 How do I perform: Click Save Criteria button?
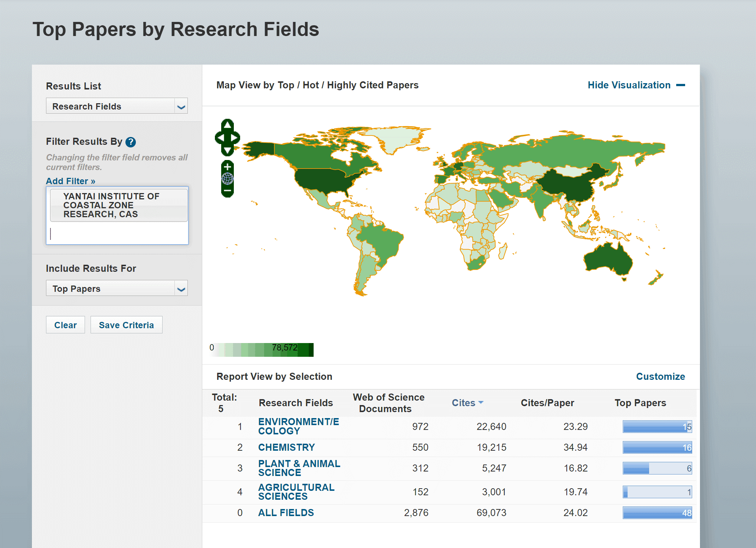126,325
